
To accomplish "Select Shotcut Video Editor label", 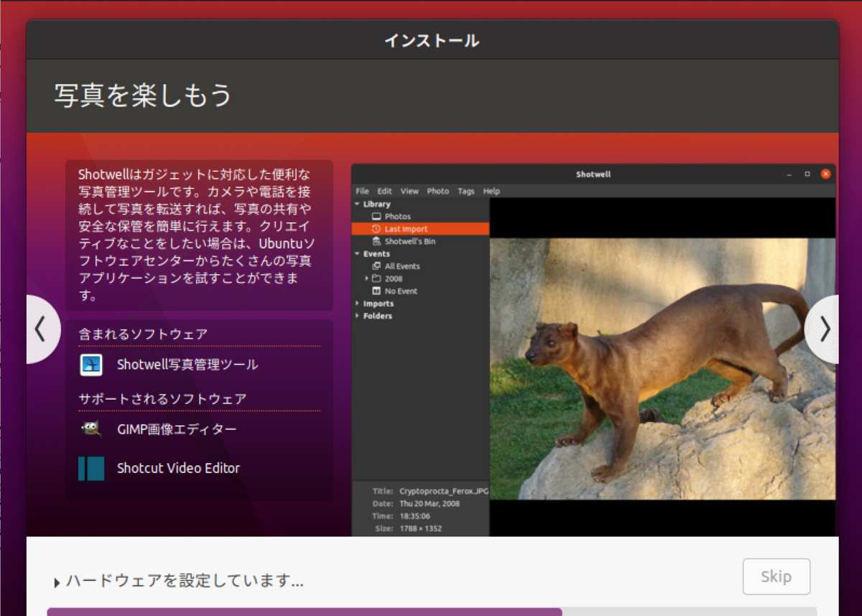I will [x=178, y=468].
